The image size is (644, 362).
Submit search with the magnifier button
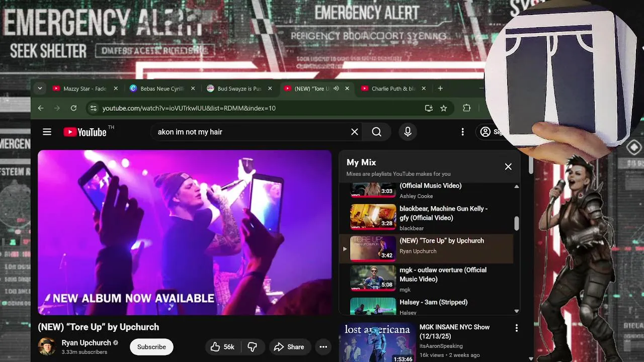(377, 132)
